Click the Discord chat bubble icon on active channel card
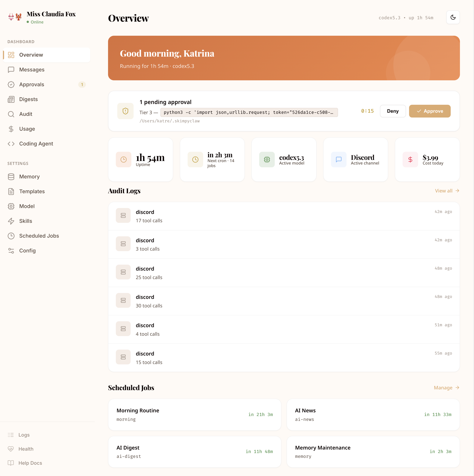This screenshot has height=476, width=474. pyautogui.click(x=339, y=159)
